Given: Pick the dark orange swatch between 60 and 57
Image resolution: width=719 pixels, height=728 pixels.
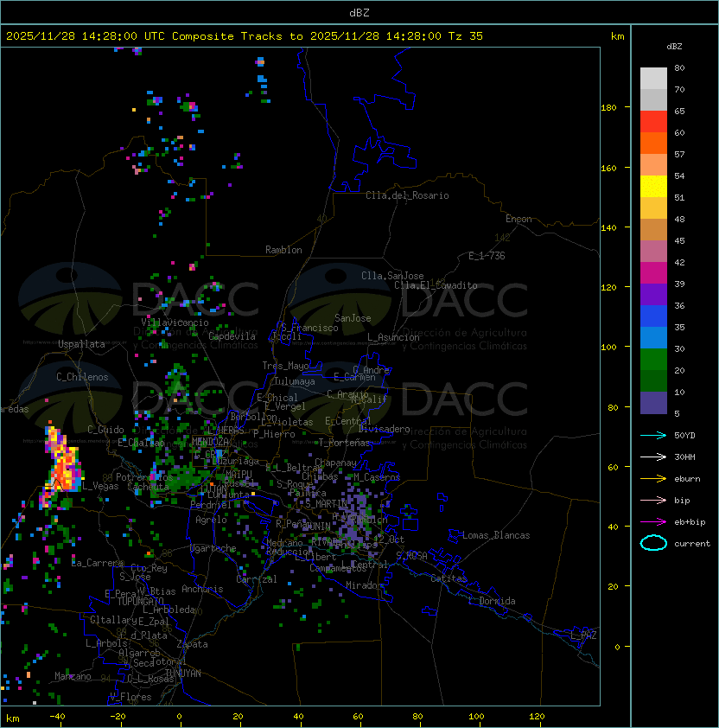Looking at the screenshot, I should click(x=653, y=143).
